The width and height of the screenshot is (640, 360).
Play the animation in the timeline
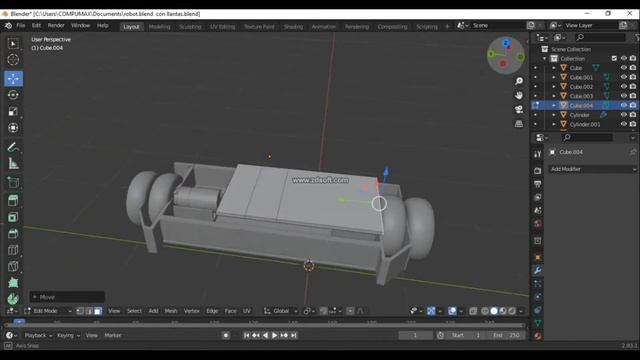pos(274,336)
